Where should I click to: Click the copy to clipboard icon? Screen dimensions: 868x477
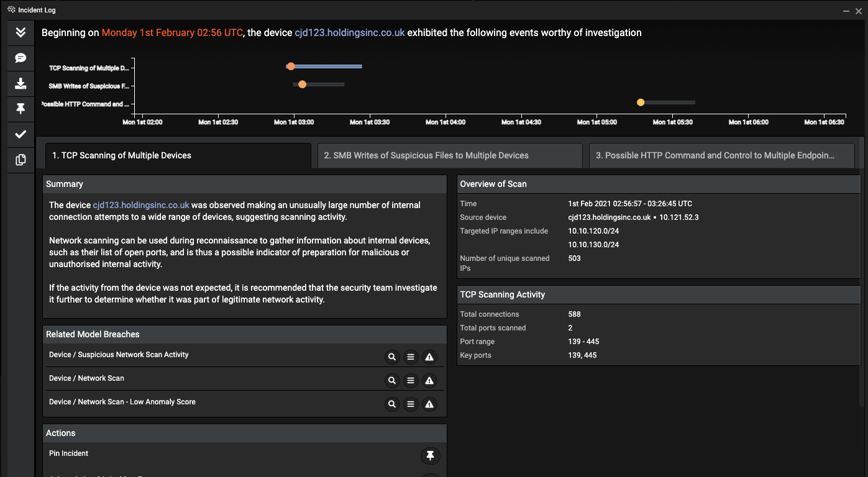point(21,160)
